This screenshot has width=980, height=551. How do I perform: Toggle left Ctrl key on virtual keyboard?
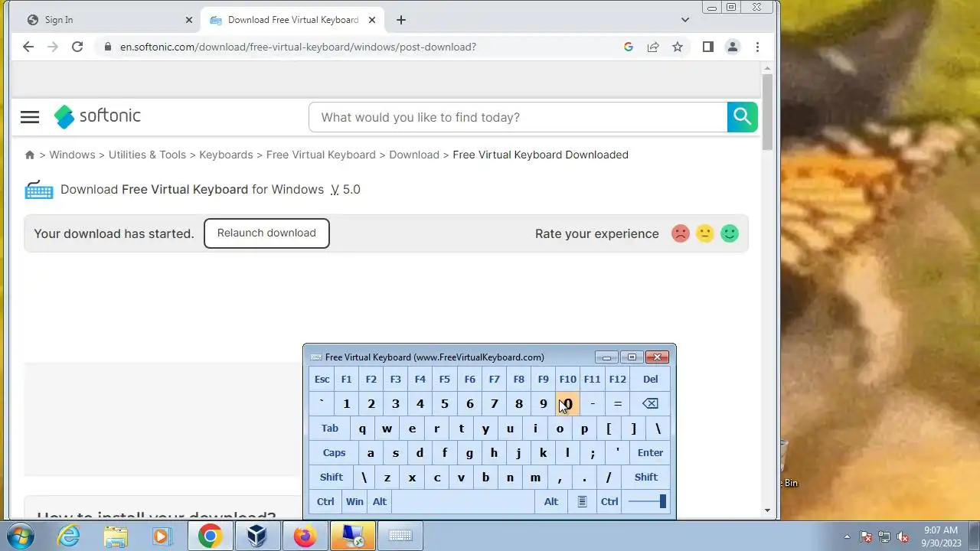325,502
